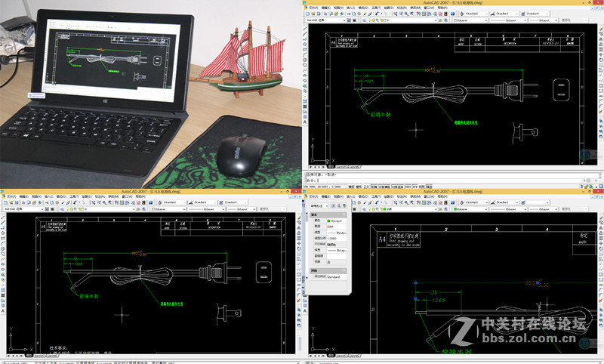
Task: Select Circle tool in top-right window's draw toolbar
Action: (x=305, y=60)
